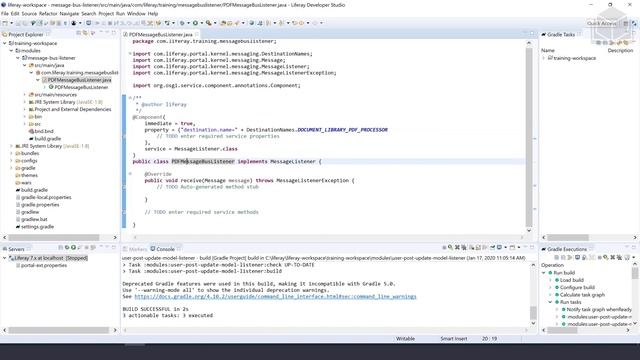Expand the bundles folder in Project Explorer

(11, 153)
